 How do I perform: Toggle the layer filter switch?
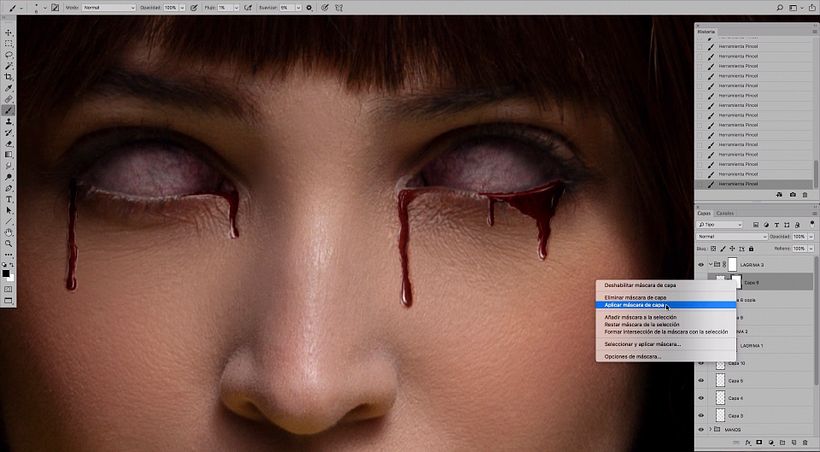pos(812,224)
